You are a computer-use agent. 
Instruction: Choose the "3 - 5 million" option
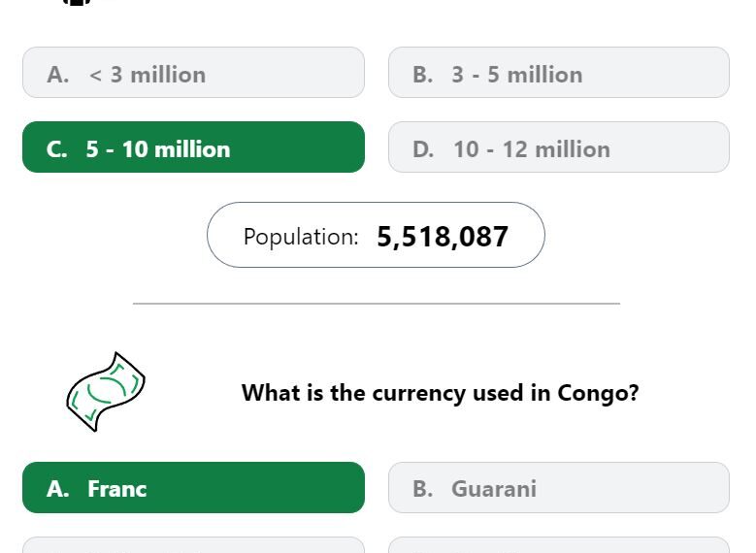558,73
